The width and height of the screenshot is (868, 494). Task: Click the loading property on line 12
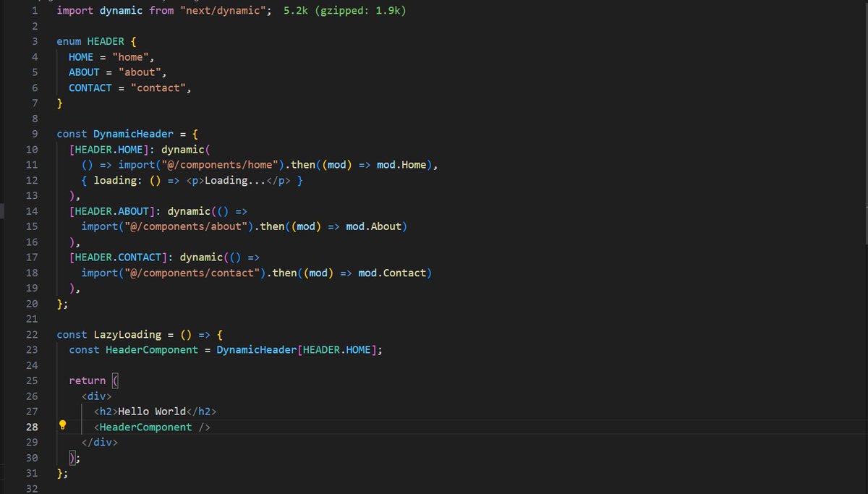pyautogui.click(x=115, y=180)
